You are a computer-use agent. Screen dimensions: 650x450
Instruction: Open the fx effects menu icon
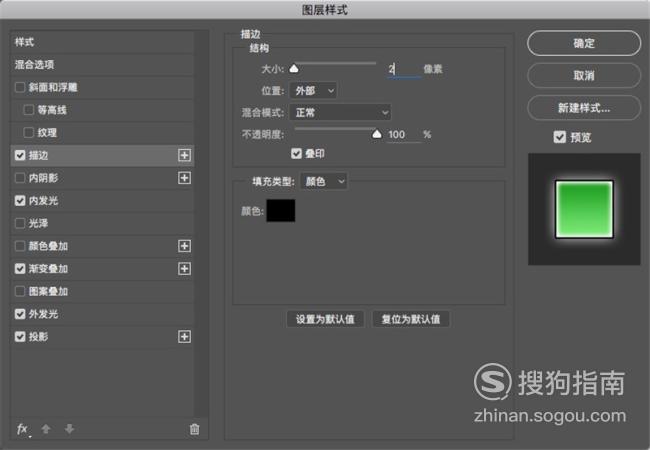pos(22,429)
